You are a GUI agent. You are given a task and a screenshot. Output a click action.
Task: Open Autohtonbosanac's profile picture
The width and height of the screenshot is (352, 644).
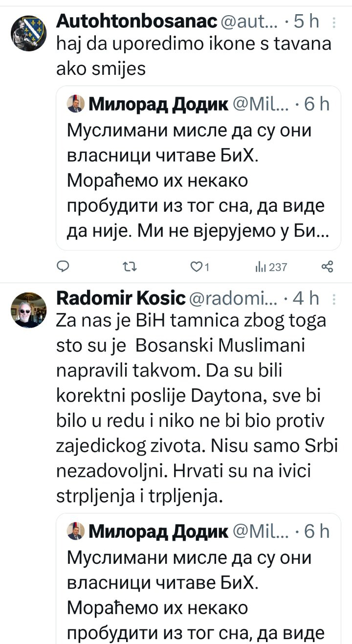tap(29, 32)
